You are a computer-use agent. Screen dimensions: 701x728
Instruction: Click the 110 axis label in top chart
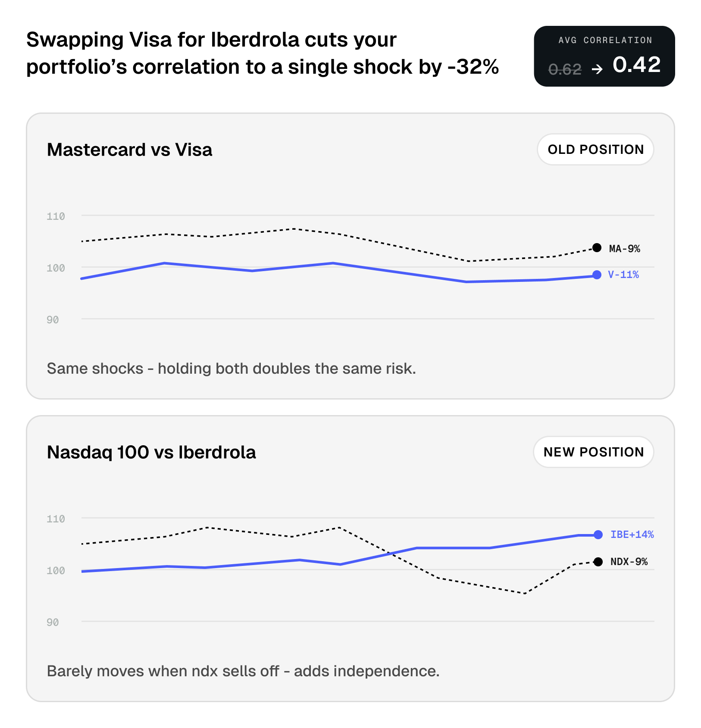pos(56,216)
